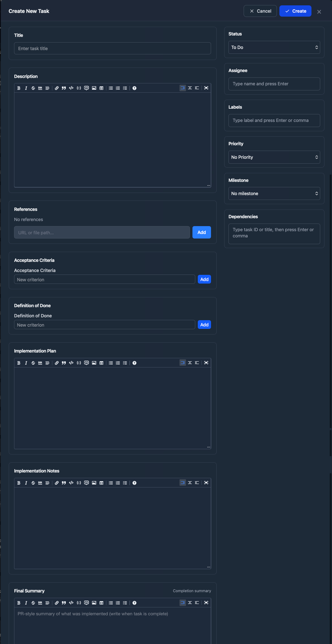
Task: Open the Milestone dropdown showing No milestone
Action: pyautogui.click(x=274, y=193)
